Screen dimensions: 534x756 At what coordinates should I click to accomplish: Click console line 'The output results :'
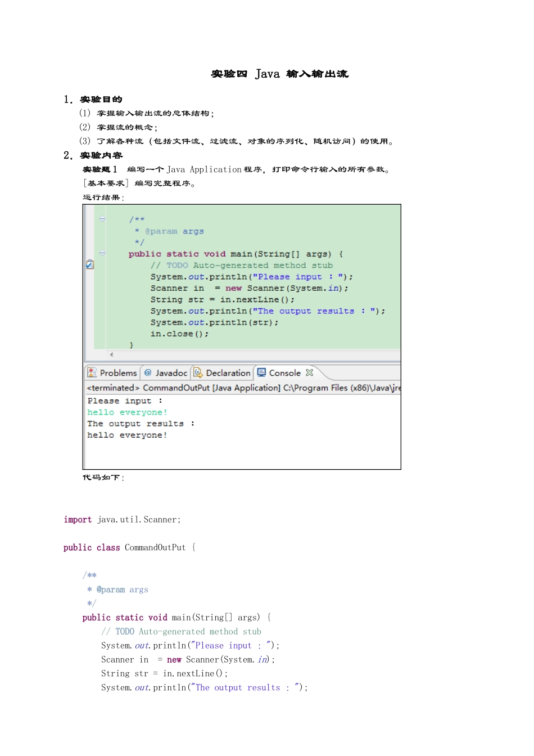click(x=141, y=424)
